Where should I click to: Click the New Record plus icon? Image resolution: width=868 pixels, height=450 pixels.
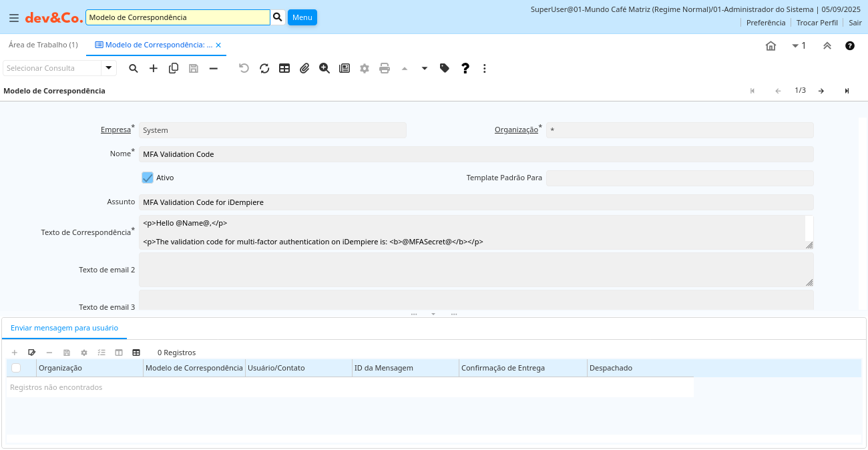(x=154, y=68)
